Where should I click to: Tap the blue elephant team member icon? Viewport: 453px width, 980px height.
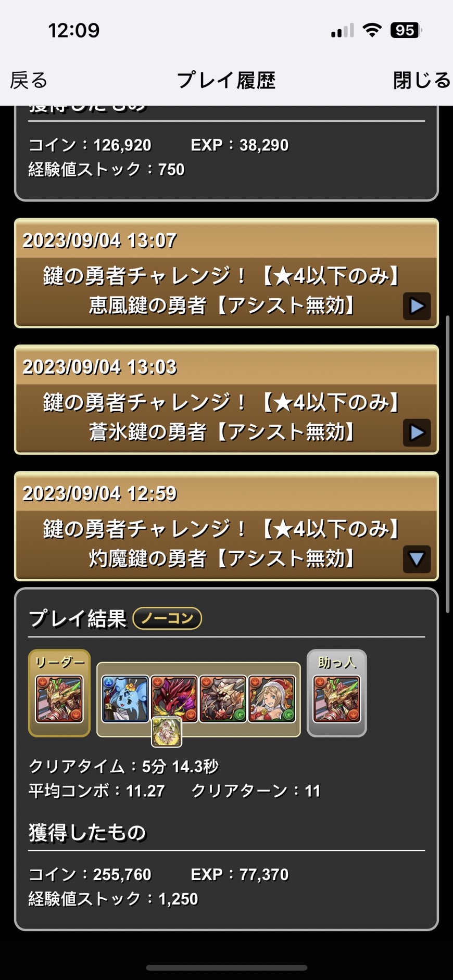click(x=125, y=698)
